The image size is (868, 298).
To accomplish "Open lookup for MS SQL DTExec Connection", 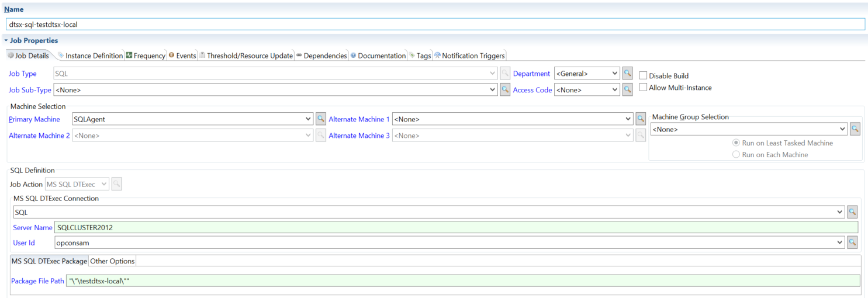I will coord(852,212).
